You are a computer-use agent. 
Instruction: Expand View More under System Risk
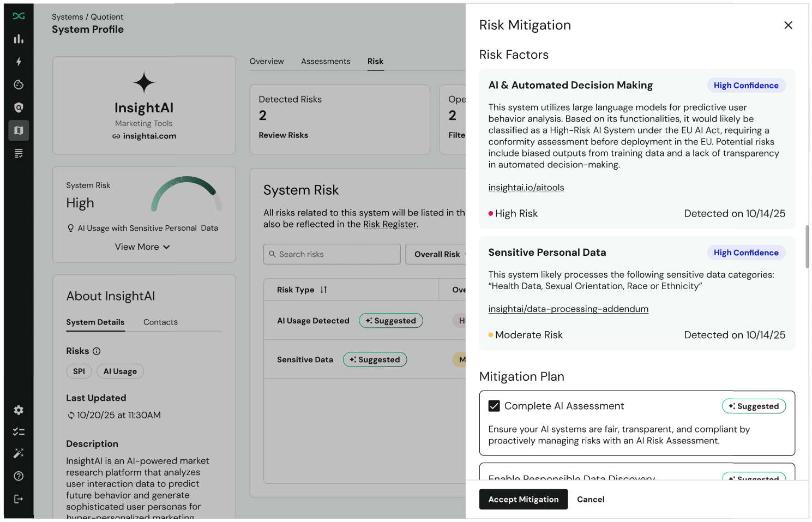[142, 247]
